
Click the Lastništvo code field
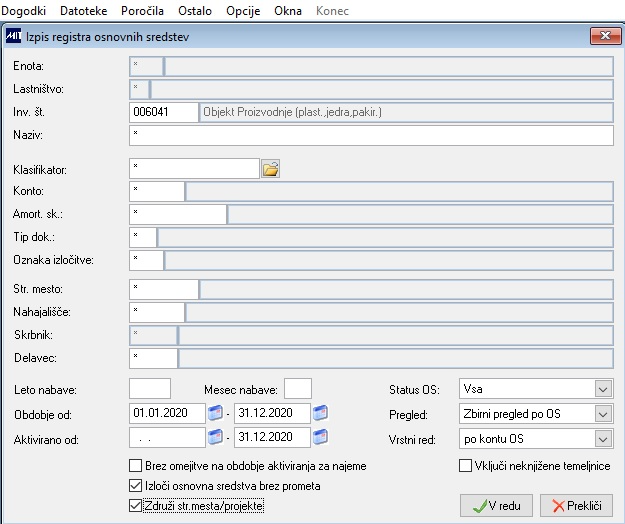(x=140, y=89)
